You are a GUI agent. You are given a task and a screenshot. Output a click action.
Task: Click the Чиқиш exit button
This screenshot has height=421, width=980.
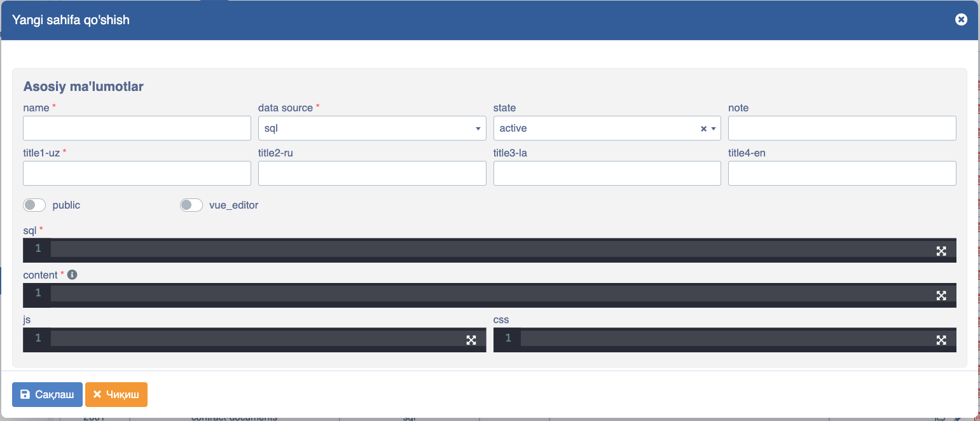pyautogui.click(x=116, y=394)
